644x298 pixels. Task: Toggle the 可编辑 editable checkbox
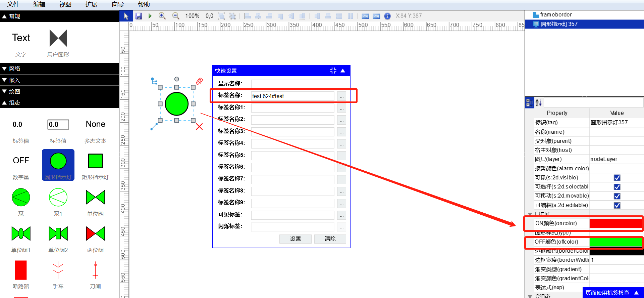617,205
